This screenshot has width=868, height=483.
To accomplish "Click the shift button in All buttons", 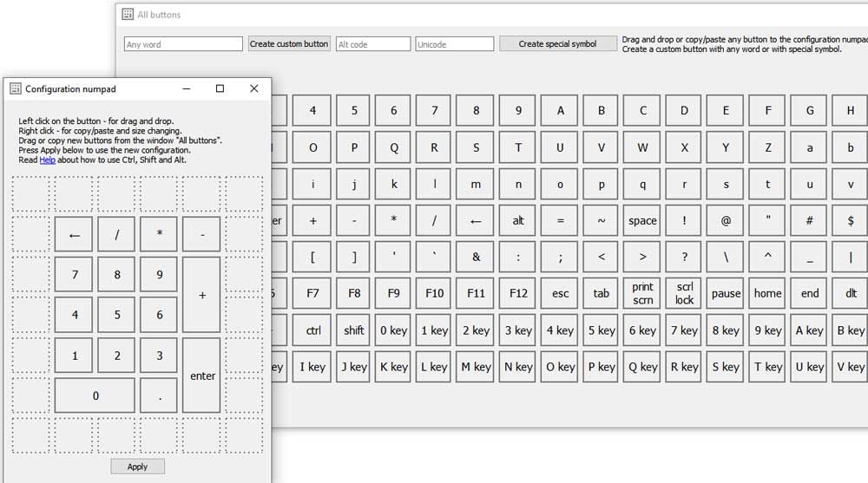I will point(353,330).
